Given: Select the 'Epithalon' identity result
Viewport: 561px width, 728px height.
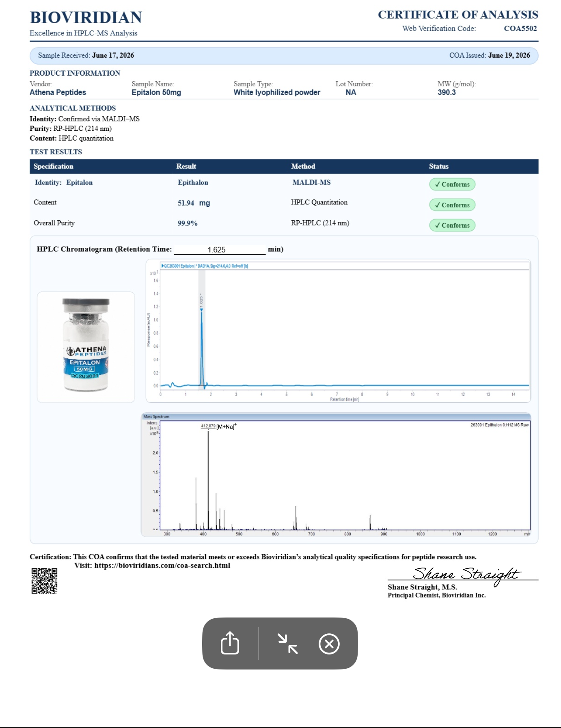Looking at the screenshot, I should [193, 182].
